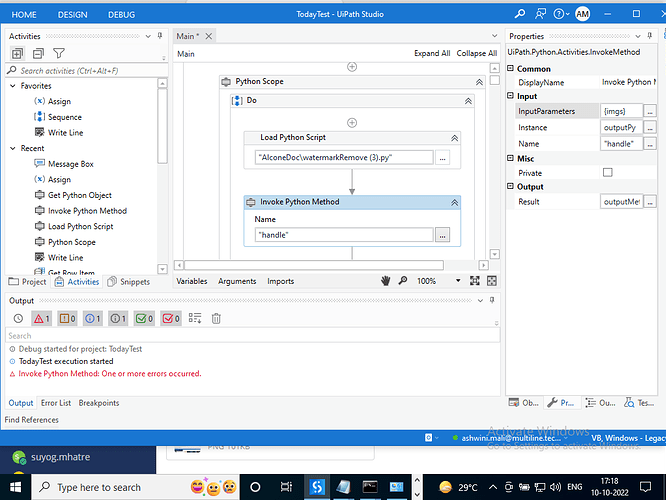This screenshot has width=666, height=500.
Task: Collapse the Input properties section
Action: (511, 96)
